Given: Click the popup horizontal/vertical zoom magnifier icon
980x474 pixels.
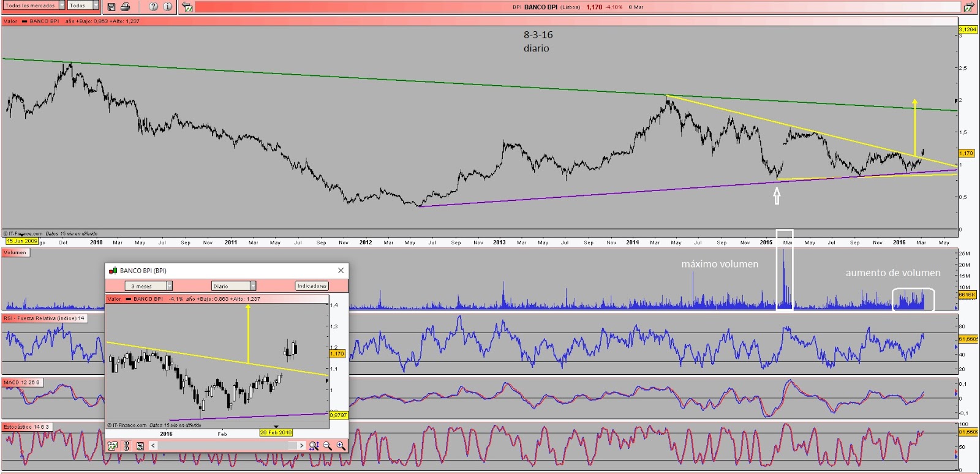Looking at the screenshot, I should (314, 446).
